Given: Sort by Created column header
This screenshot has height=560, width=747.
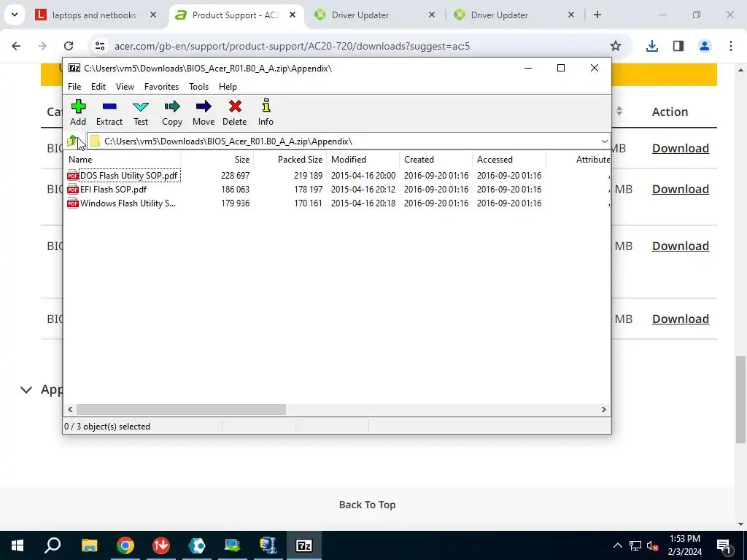Looking at the screenshot, I should pyautogui.click(x=436, y=160).
